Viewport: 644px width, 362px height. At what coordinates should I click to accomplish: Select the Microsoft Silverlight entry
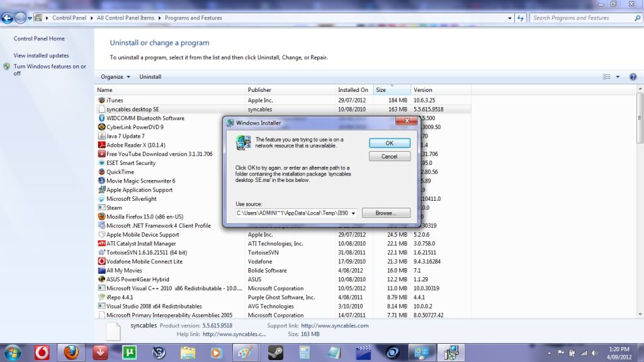131,199
